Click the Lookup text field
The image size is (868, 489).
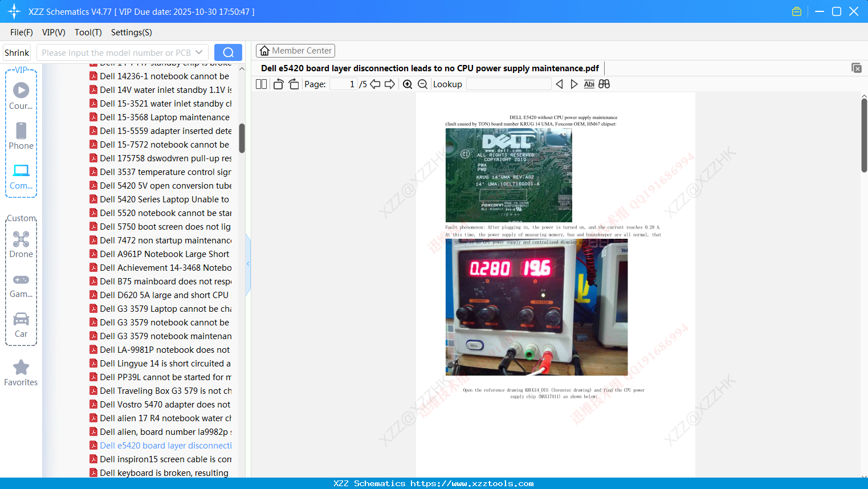[508, 84]
